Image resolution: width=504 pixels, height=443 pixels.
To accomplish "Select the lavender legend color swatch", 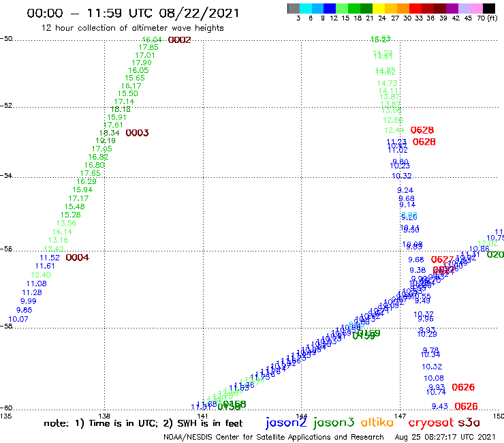I will click(464, 8).
